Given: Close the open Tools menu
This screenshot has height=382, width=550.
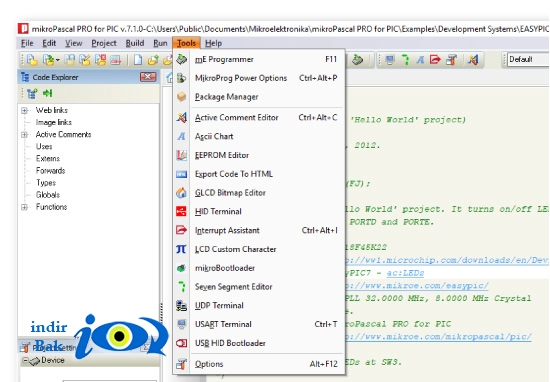Looking at the screenshot, I should point(186,43).
